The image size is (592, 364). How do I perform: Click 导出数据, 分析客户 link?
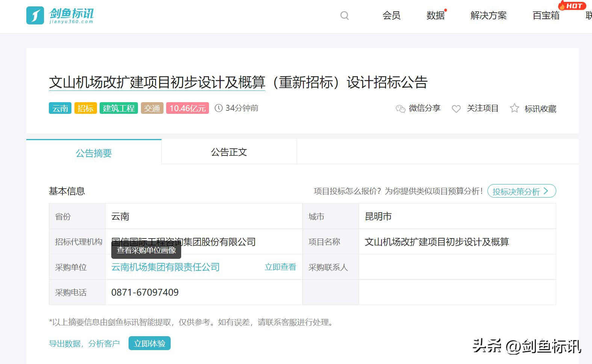84,343
